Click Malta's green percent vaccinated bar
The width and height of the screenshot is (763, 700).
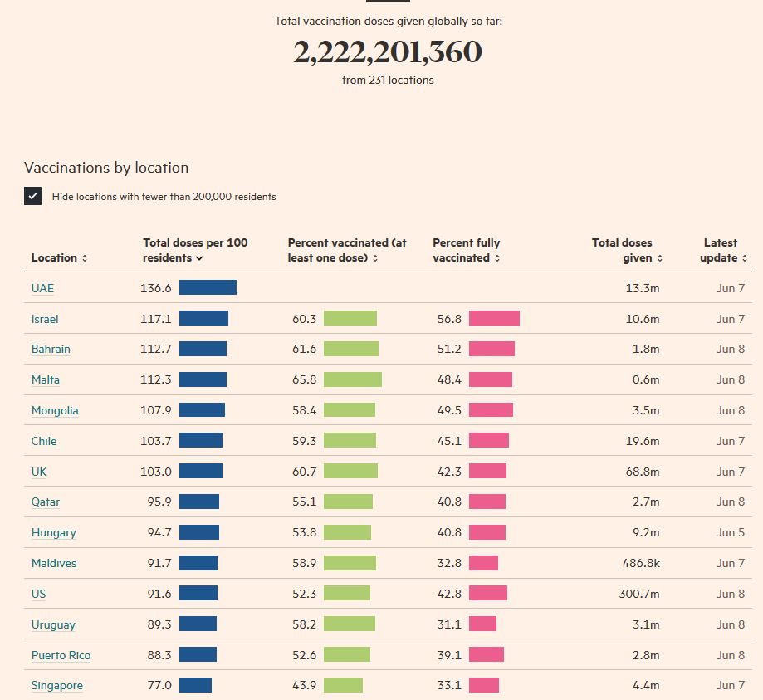tap(353, 380)
